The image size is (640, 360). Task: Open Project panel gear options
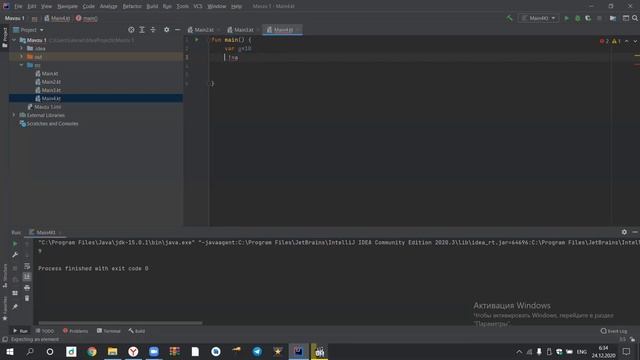[167, 30]
